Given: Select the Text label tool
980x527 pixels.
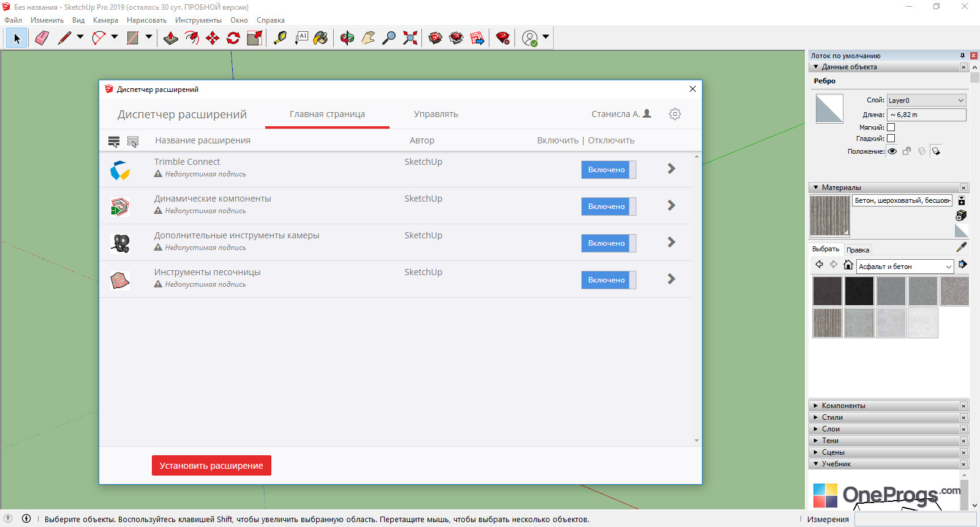Looking at the screenshot, I should coord(301,38).
